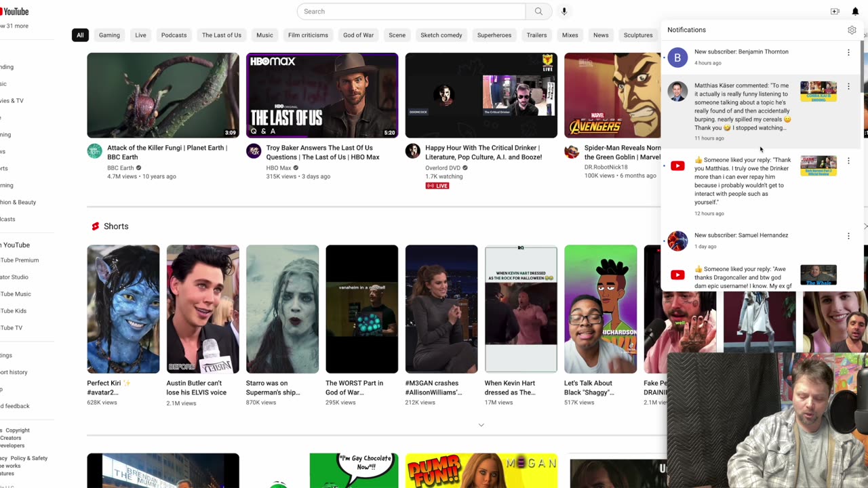Click the DR.RobotNick18 channel avatar
Viewport: 868px width, 488px height.
point(572,151)
